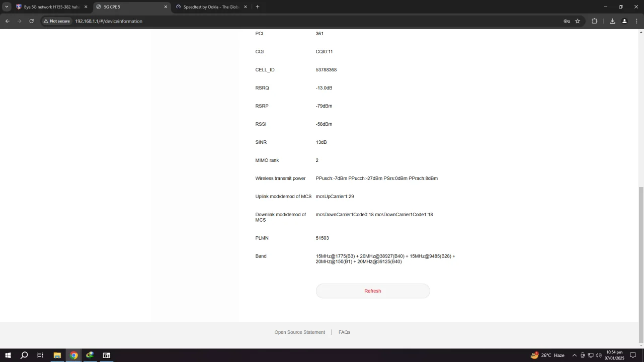The image size is (644, 362).
Task: Click the browser Forward arrow
Action: (19, 21)
